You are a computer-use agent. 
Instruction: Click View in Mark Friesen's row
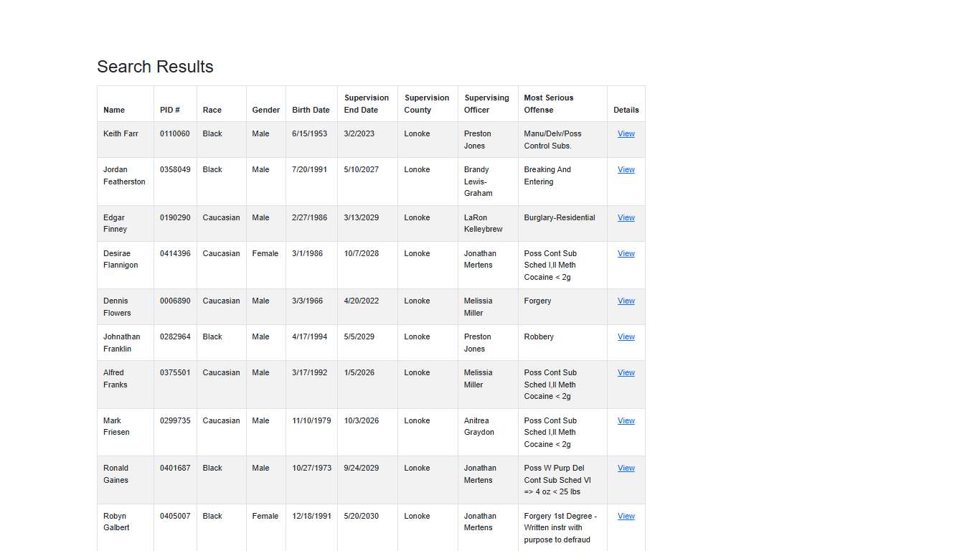pyautogui.click(x=626, y=421)
